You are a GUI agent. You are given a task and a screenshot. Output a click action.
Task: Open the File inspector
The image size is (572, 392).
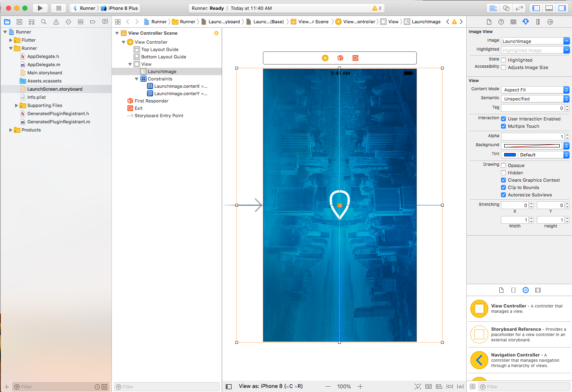[489, 21]
